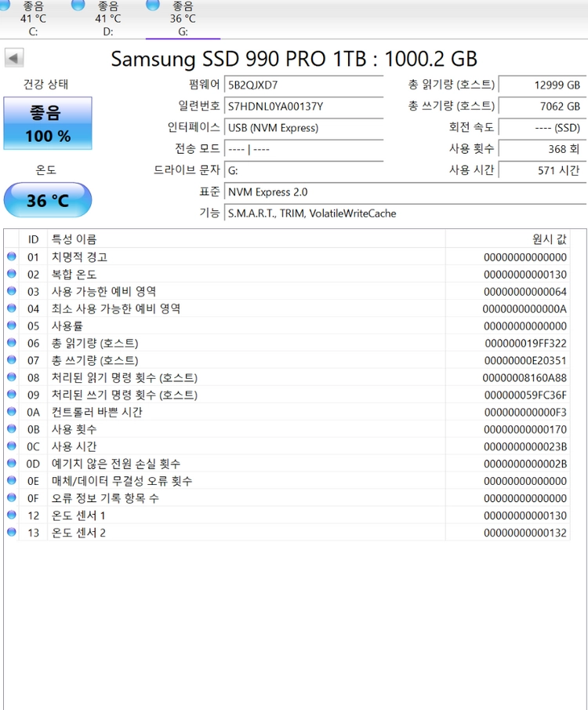Select the G: drive tab
This screenshot has height=710, width=588.
pos(183,19)
